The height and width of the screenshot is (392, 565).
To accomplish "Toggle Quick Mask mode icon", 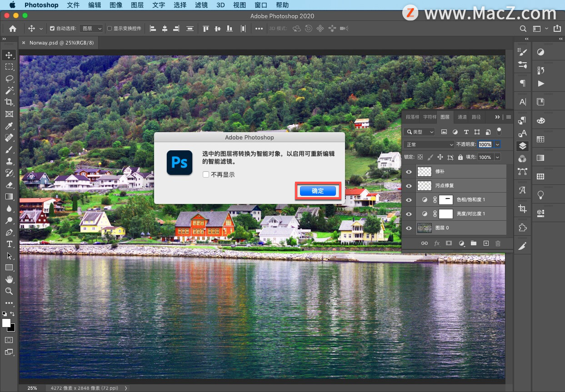I will pos(9,340).
